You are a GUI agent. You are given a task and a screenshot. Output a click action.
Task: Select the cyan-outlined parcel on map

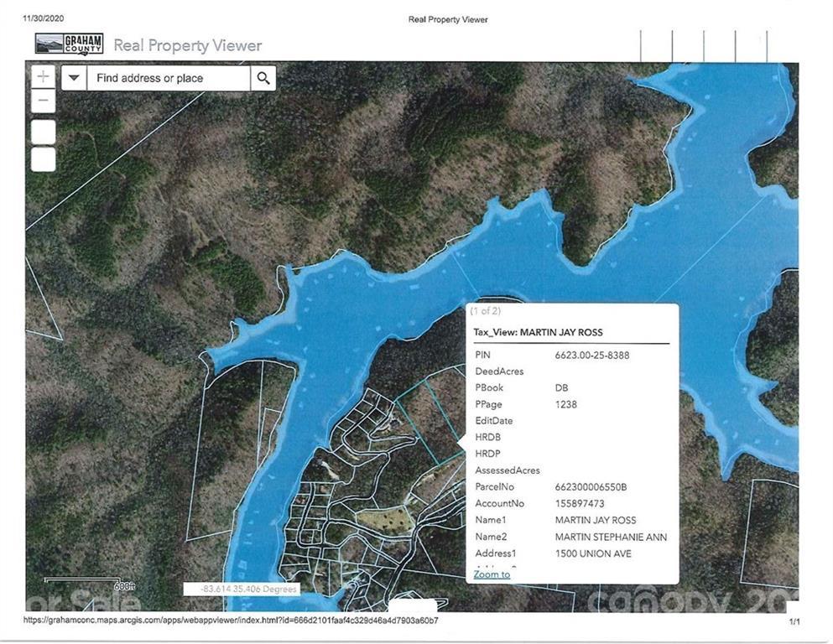(428, 419)
